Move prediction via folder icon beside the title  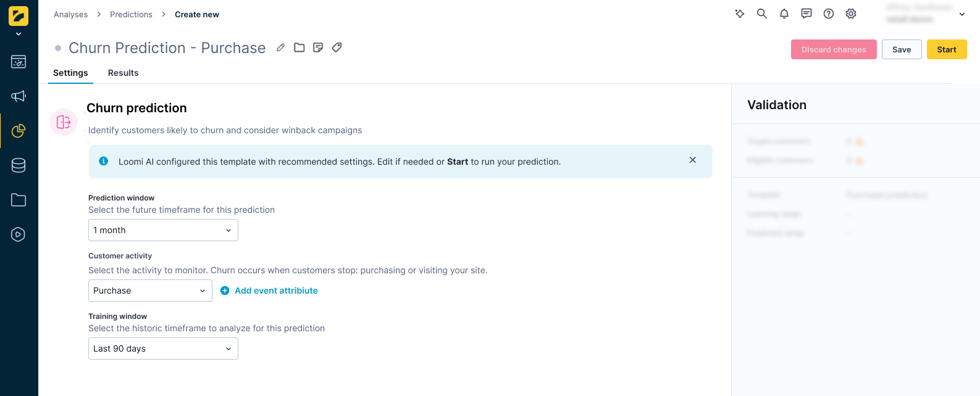click(299, 47)
